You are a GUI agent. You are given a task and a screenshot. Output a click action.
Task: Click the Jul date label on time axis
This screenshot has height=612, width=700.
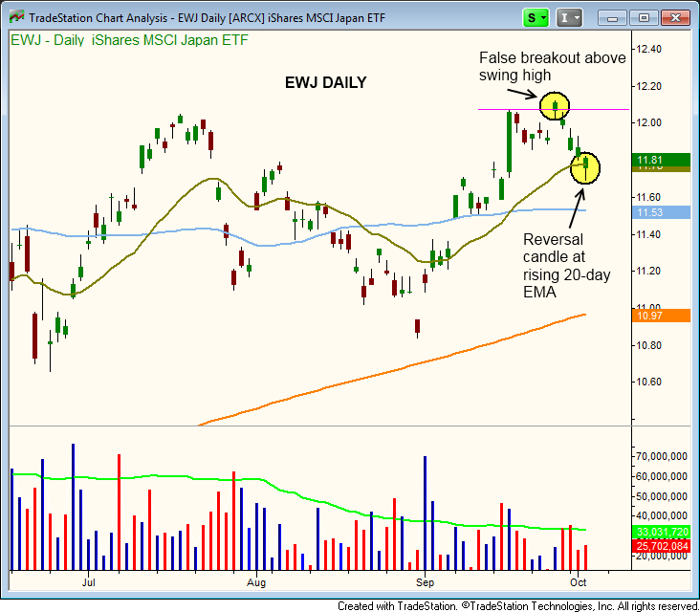click(x=88, y=582)
